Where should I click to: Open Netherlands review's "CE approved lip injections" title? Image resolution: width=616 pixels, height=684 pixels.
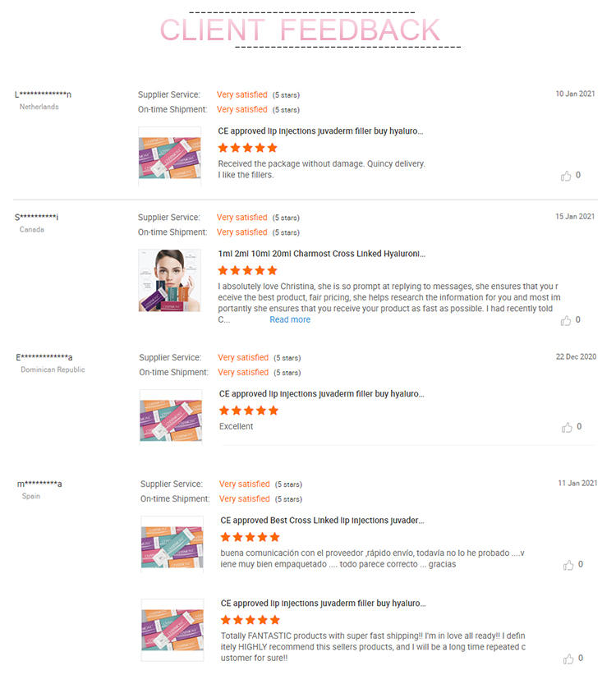click(320, 131)
